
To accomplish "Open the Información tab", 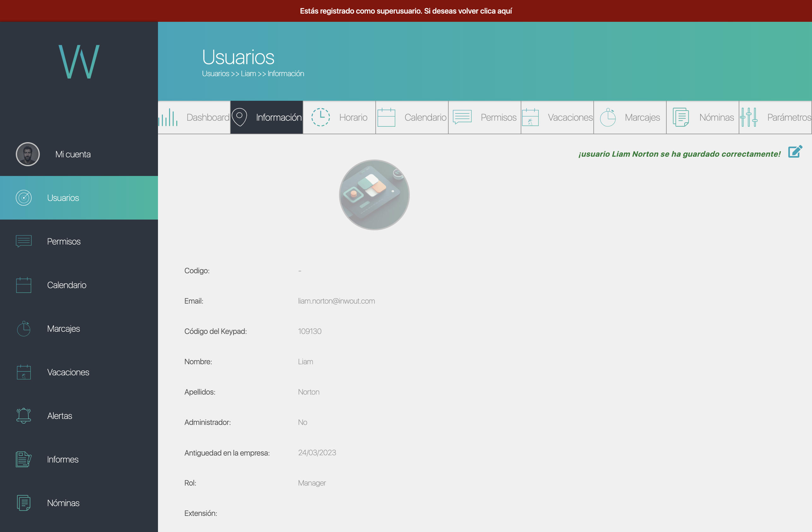I will tap(267, 117).
